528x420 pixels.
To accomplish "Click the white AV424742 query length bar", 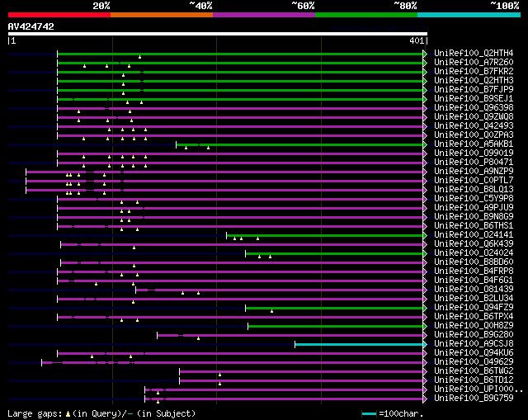I will (x=218, y=34).
